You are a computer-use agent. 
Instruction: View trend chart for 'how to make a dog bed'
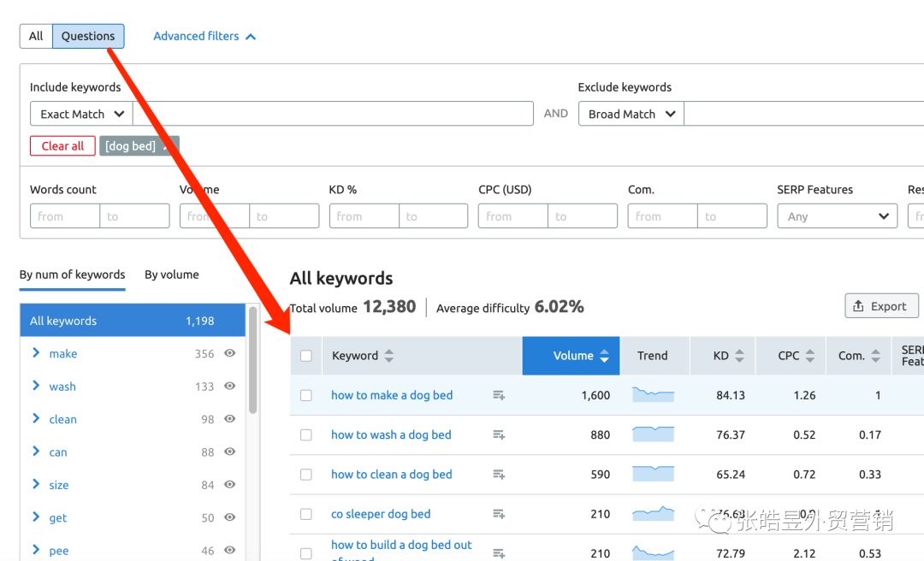click(653, 395)
